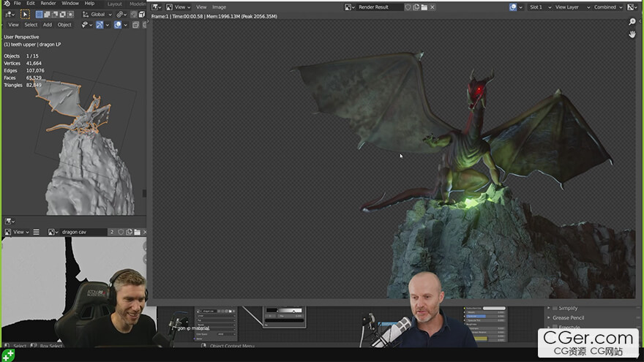This screenshot has width=644, height=362.
Task: Open the Slot 1 dropdown
Action: pos(539,7)
